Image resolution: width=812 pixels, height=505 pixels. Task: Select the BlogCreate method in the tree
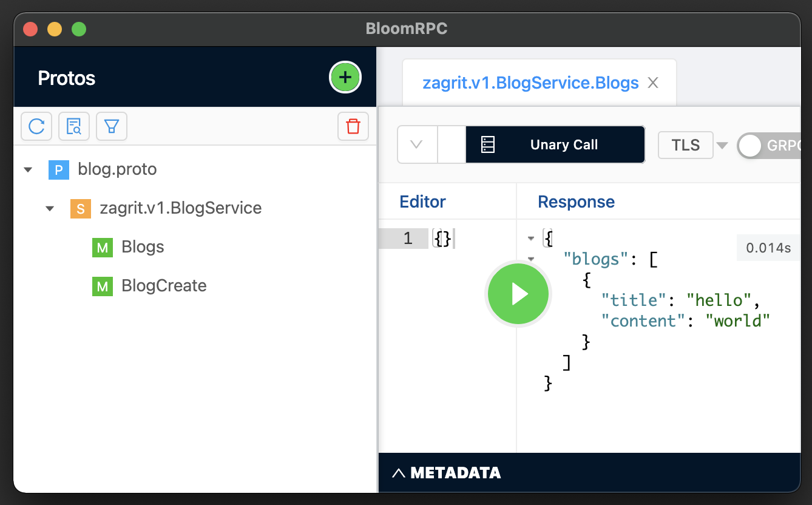(164, 286)
